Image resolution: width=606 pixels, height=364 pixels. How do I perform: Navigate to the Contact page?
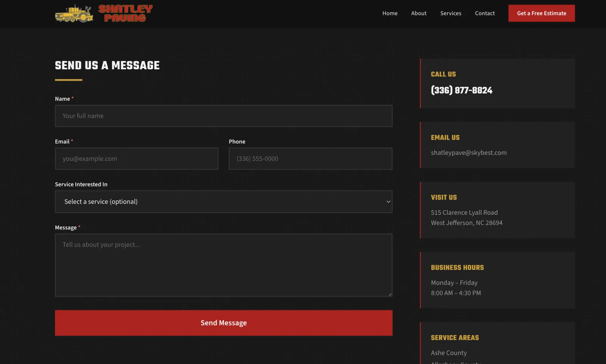click(485, 13)
